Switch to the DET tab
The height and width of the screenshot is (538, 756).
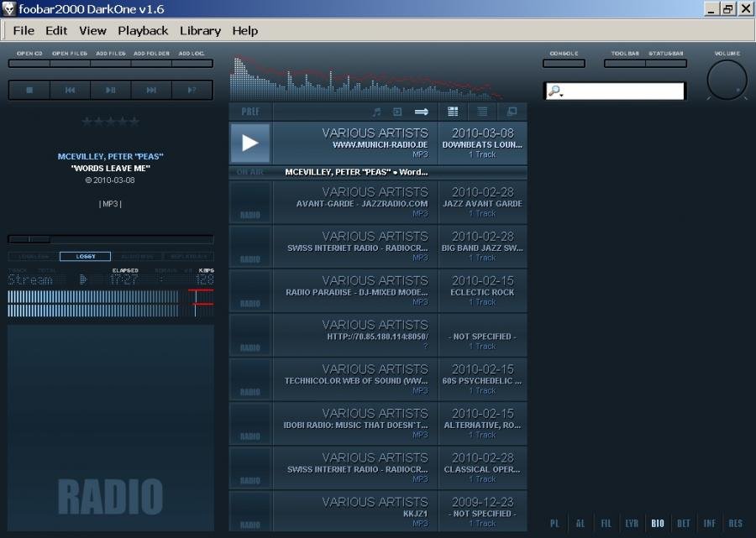point(684,524)
